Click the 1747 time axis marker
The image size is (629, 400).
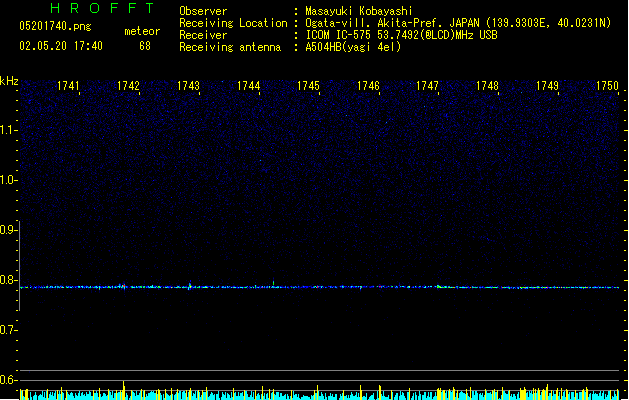427,86
